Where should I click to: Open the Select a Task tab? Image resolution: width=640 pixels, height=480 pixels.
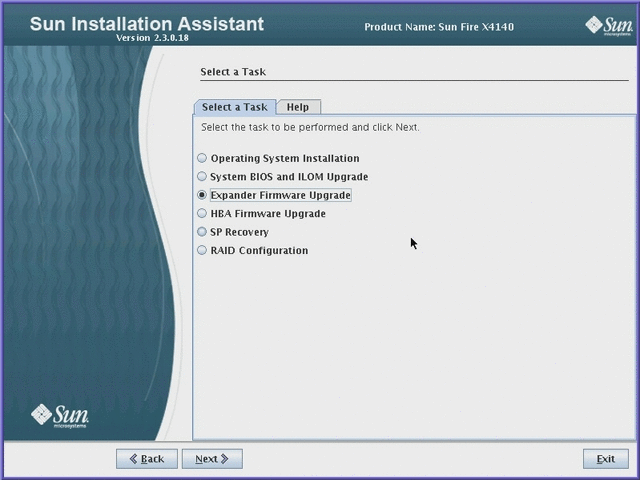(235, 107)
